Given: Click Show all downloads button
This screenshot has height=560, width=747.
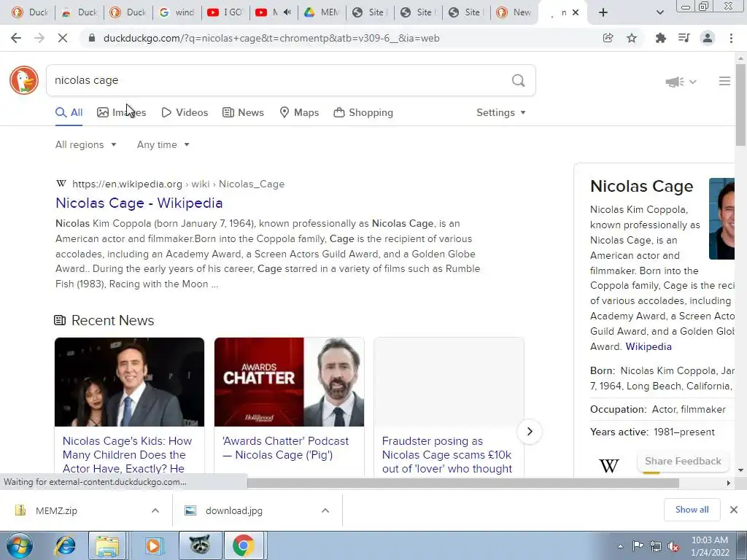Looking at the screenshot, I should click(x=692, y=510).
